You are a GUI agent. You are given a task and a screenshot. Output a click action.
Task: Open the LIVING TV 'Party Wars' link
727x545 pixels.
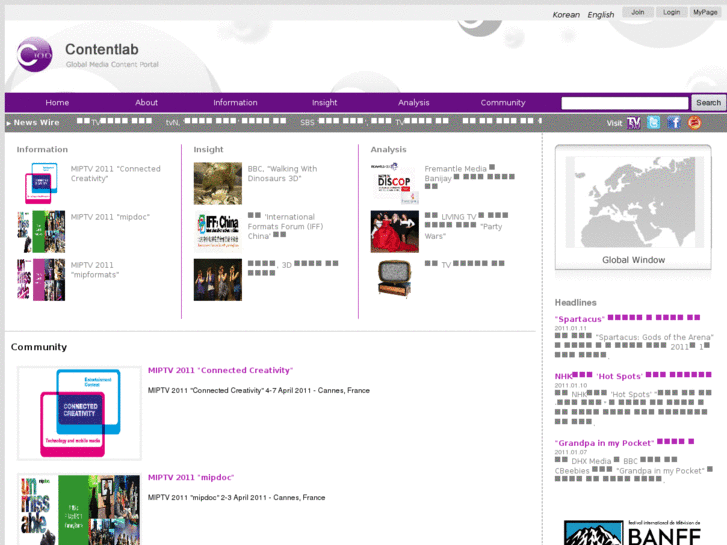pos(466,226)
